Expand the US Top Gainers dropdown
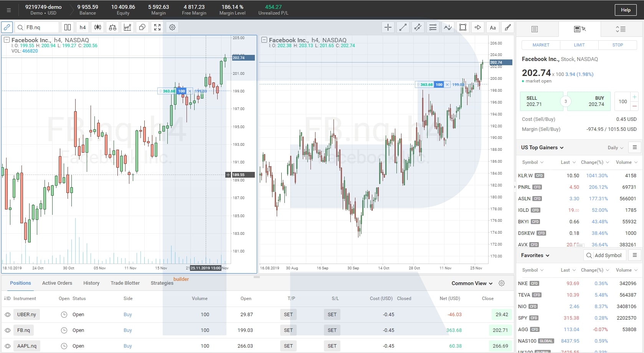 (542, 148)
